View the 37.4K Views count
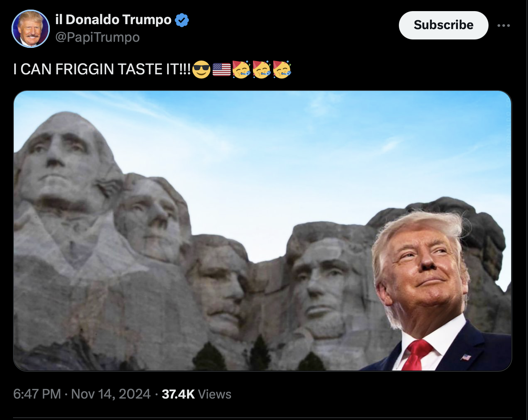Image resolution: width=528 pixels, height=420 pixels. click(197, 394)
